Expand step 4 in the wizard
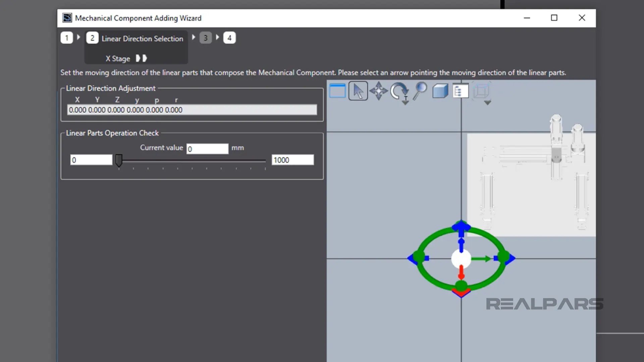644x362 pixels. (229, 38)
